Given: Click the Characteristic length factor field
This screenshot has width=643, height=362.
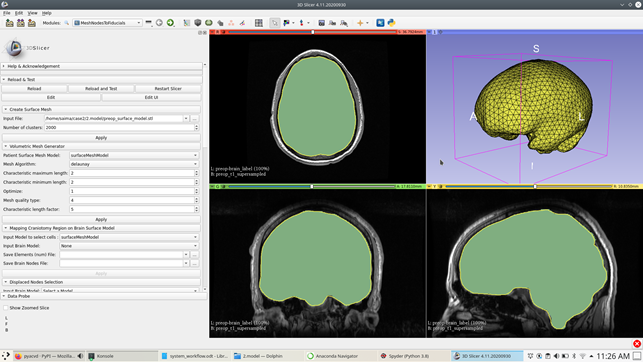Looking at the screenshot, I should (134, 209).
